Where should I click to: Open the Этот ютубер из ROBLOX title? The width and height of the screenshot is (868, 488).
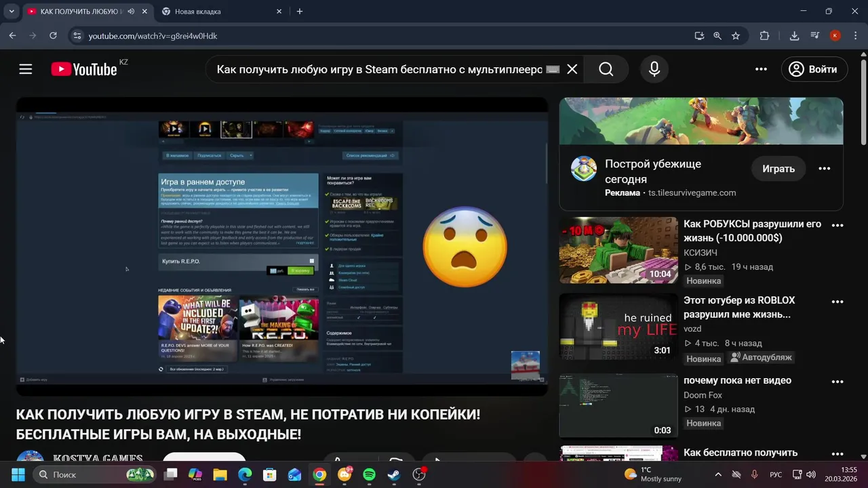(739, 307)
